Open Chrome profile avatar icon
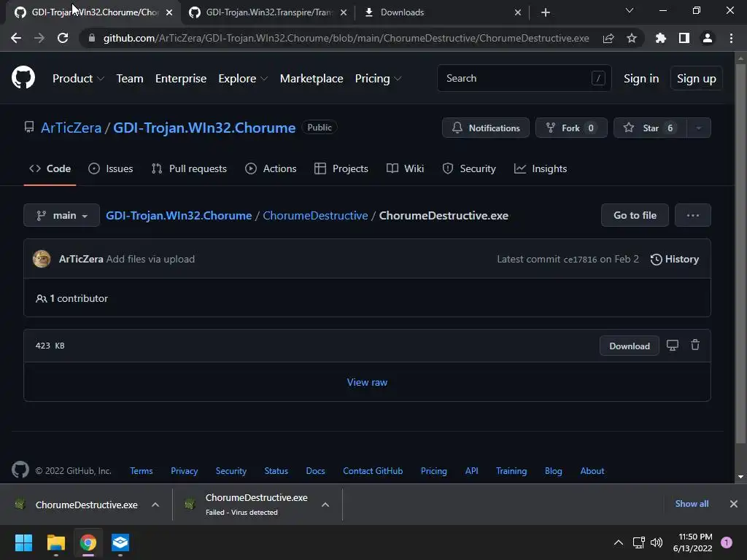 (x=708, y=38)
